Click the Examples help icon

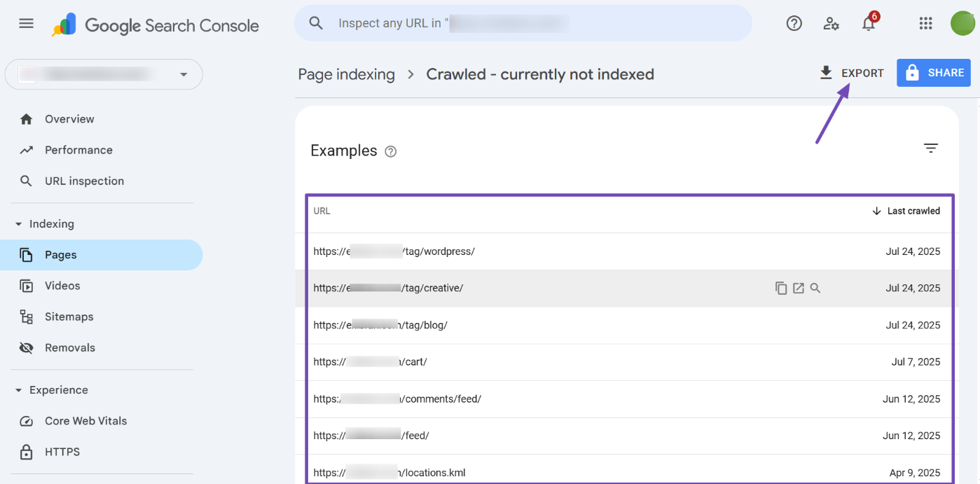pyautogui.click(x=391, y=151)
